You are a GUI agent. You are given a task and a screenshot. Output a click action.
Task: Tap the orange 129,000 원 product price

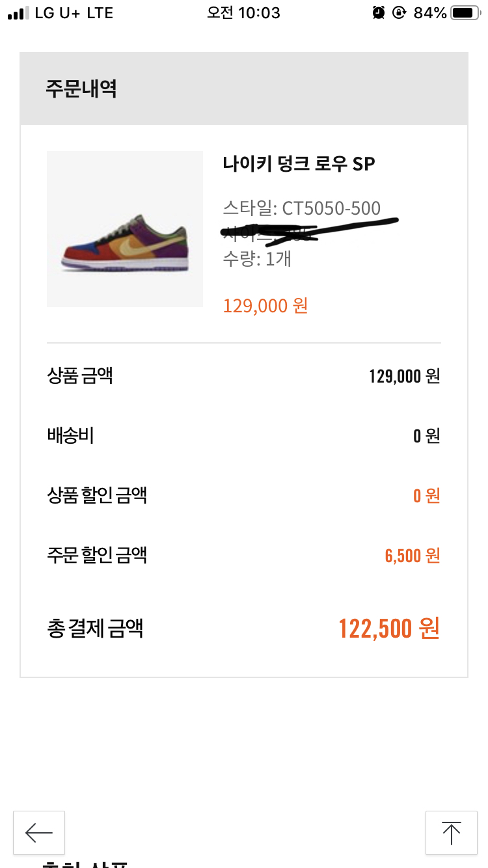pyautogui.click(x=265, y=305)
